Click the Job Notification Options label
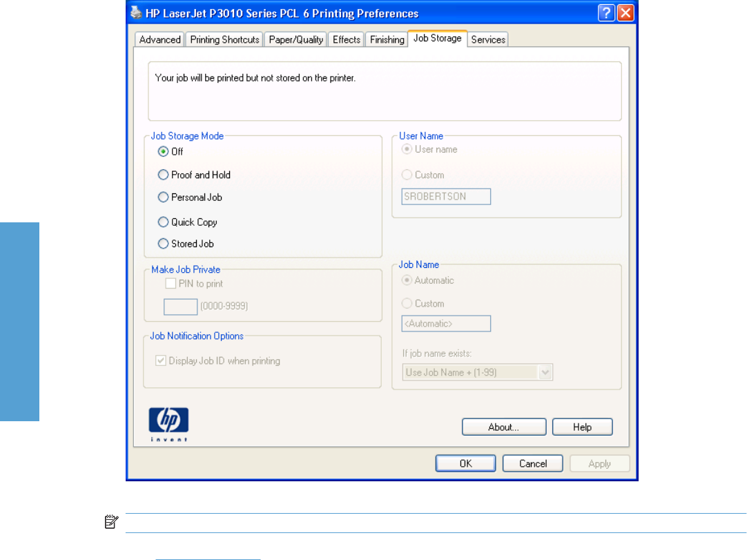Screen dimensions: 747x560 (x=197, y=336)
